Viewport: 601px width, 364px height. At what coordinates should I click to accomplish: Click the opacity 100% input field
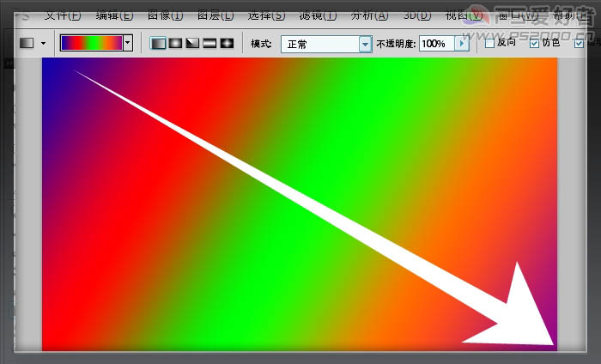(x=436, y=43)
